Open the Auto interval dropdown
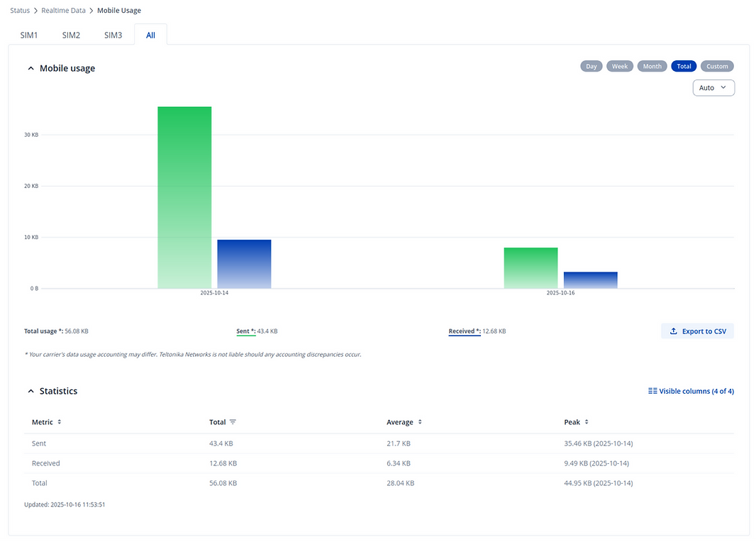Image resolution: width=756 pixels, height=542 pixels. [x=713, y=87]
